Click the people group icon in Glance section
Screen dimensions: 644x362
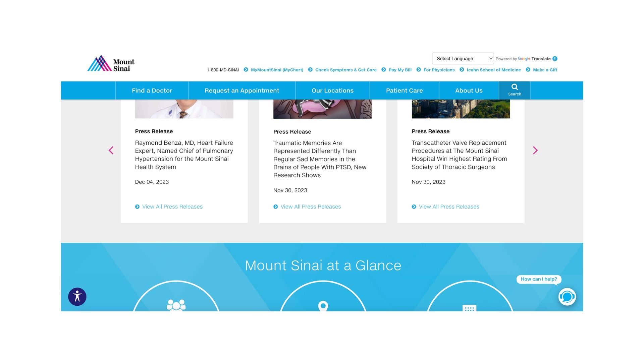point(176,305)
